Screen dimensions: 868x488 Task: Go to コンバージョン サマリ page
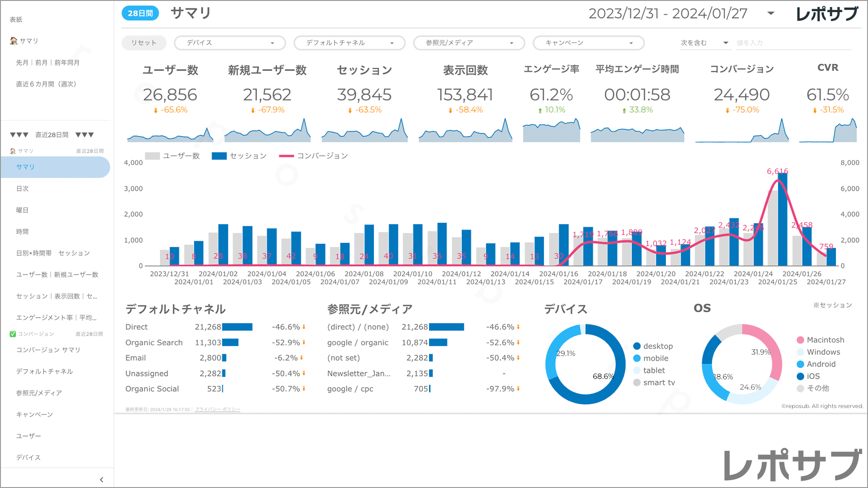48,350
